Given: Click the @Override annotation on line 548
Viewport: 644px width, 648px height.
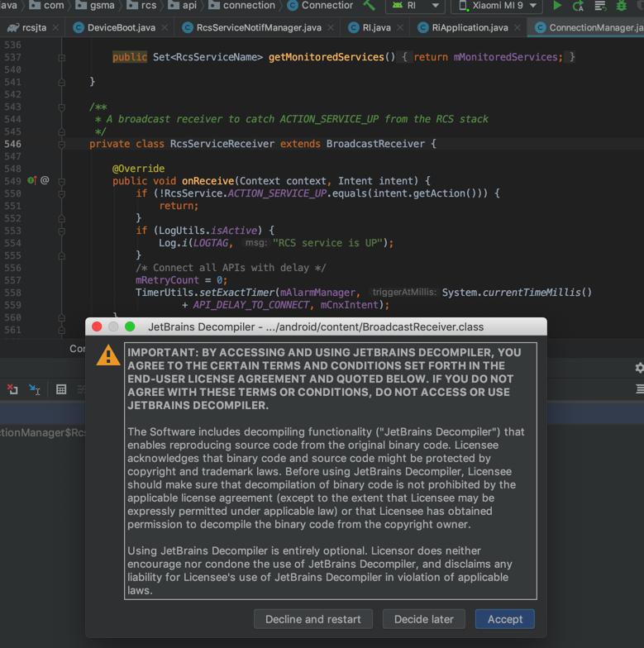Looking at the screenshot, I should 139,169.
